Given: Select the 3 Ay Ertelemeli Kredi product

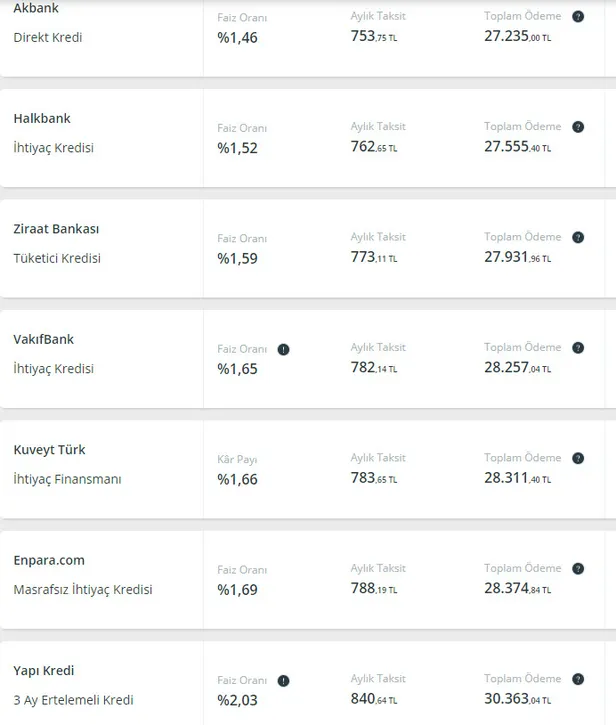Looking at the screenshot, I should tap(73, 700).
